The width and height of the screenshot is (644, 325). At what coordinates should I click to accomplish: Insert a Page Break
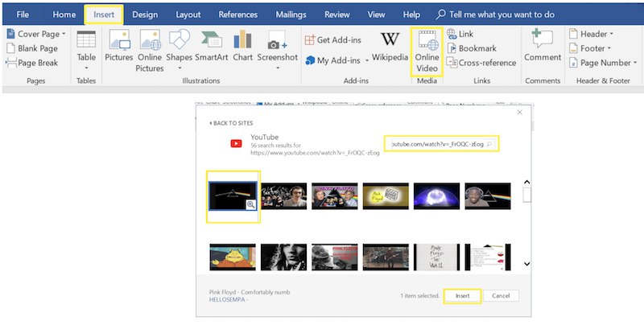pyautogui.click(x=32, y=63)
